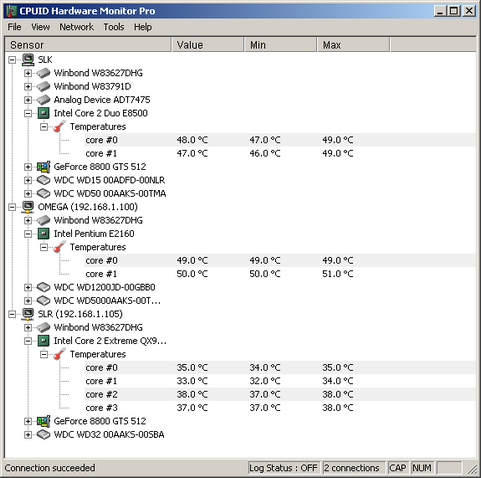This screenshot has width=481, height=478.
Task: Collapse the OMEGA (192.168.1.100) node
Action: pos(12,207)
